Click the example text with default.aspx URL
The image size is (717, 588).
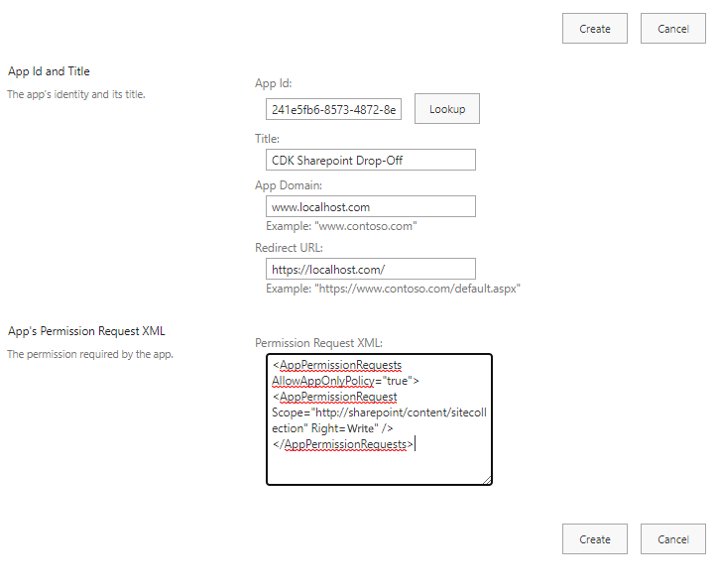click(394, 289)
